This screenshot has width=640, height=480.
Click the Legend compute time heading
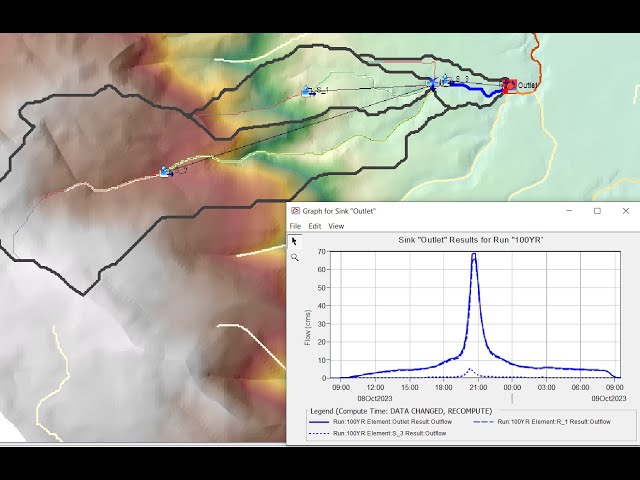coord(401,411)
